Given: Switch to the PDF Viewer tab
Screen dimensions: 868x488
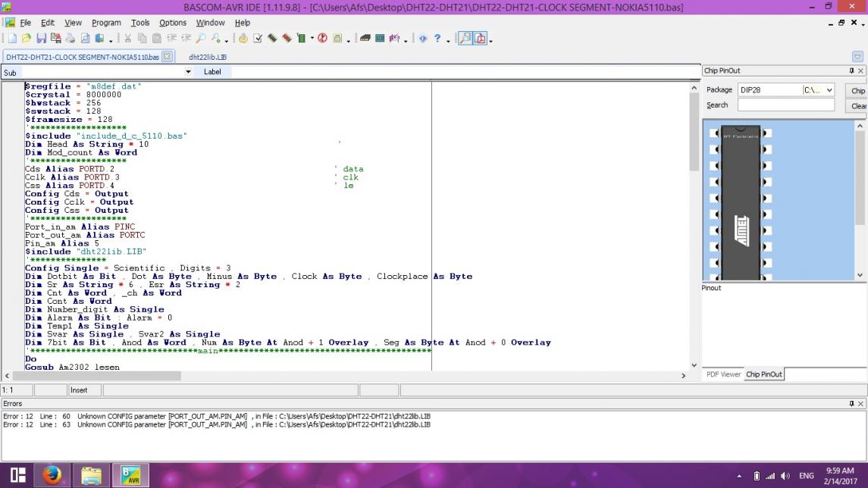Looking at the screenshot, I should [x=723, y=374].
